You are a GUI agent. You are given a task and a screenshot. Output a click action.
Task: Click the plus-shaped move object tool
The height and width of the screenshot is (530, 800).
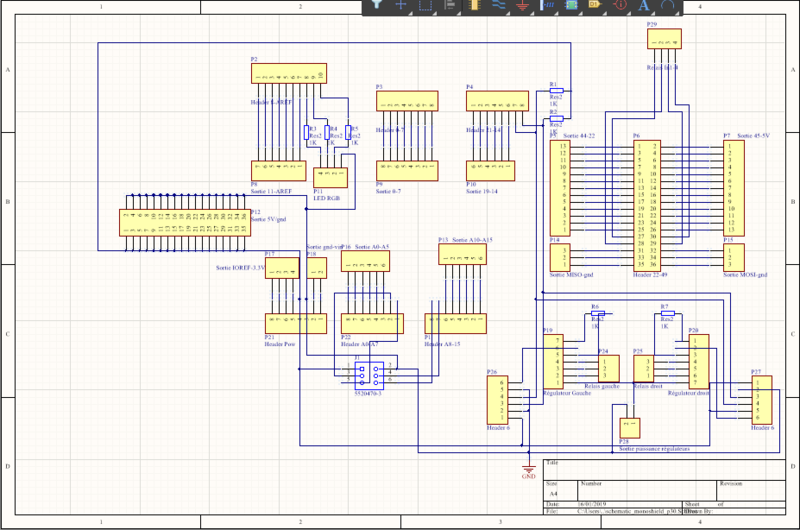click(401, 5)
